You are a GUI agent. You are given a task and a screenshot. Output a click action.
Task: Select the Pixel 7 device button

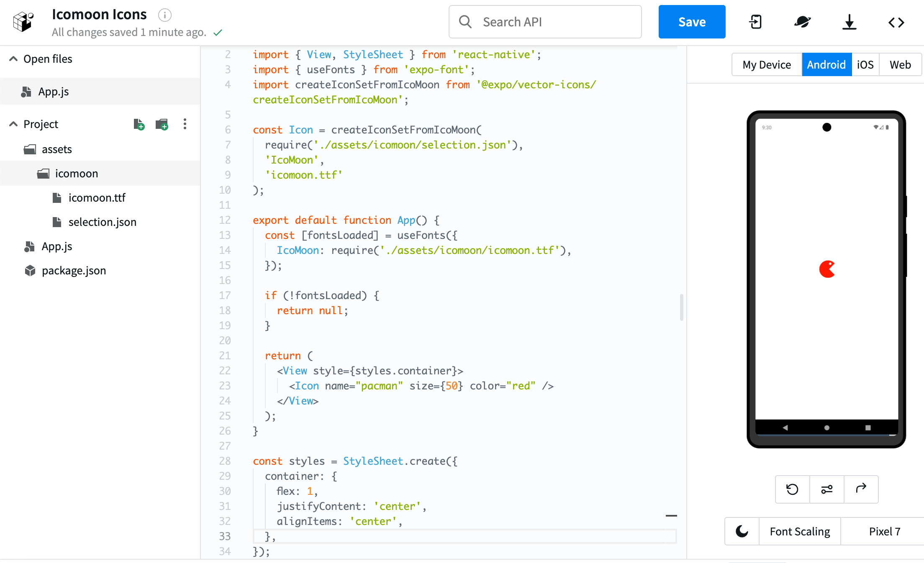884,531
